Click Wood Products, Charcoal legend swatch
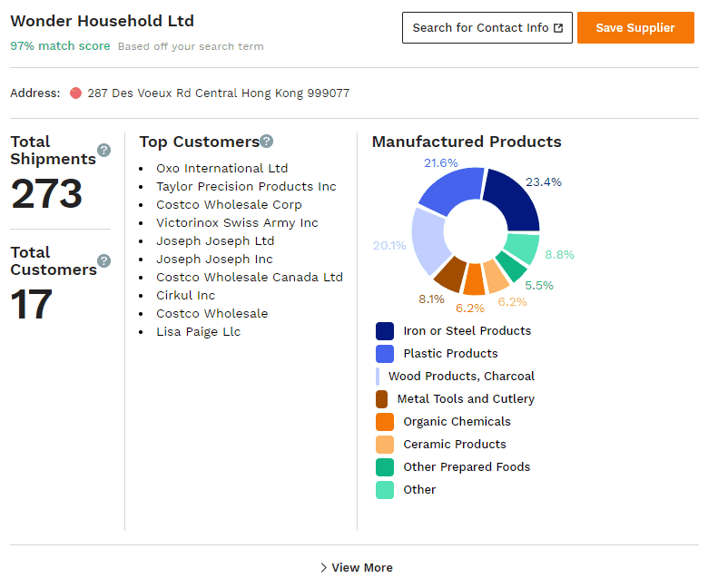 [x=378, y=377]
